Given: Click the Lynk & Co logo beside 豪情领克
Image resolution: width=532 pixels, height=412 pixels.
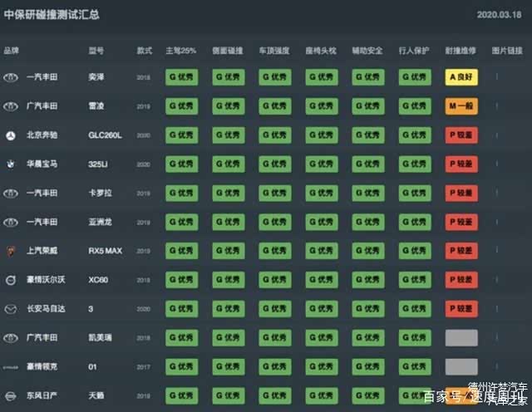Looking at the screenshot, I should point(11,366).
